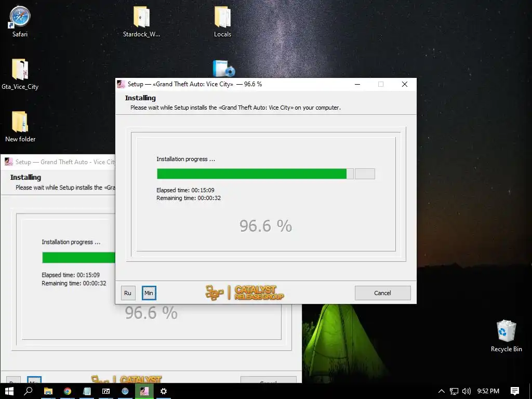Click 'Installation progress ...' label in front window
The height and width of the screenshot is (399, 532).
pyautogui.click(x=185, y=159)
